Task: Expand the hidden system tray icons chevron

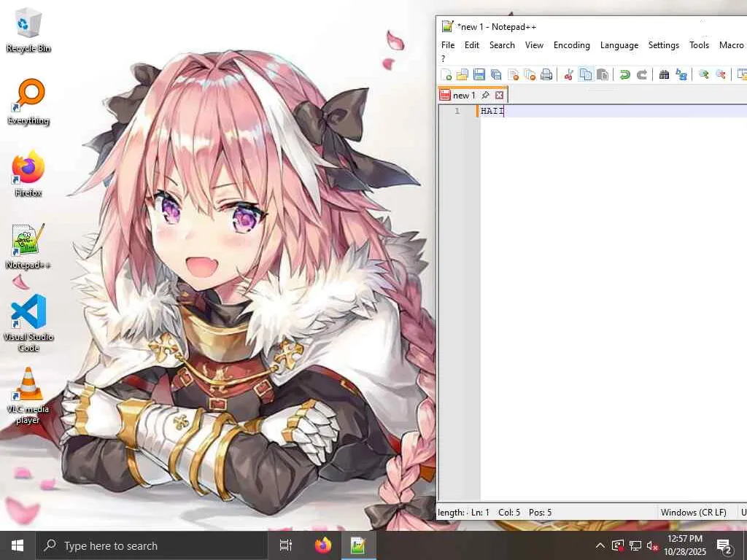Action: (x=600, y=545)
